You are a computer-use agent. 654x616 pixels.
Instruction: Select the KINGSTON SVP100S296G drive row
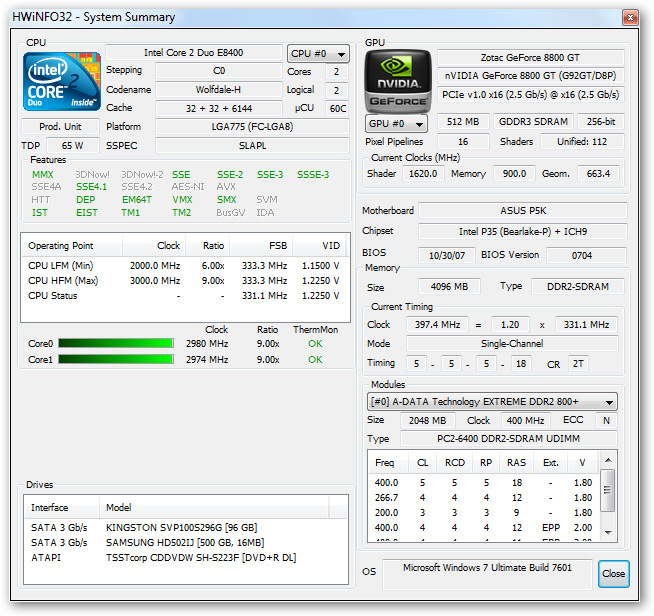186,528
